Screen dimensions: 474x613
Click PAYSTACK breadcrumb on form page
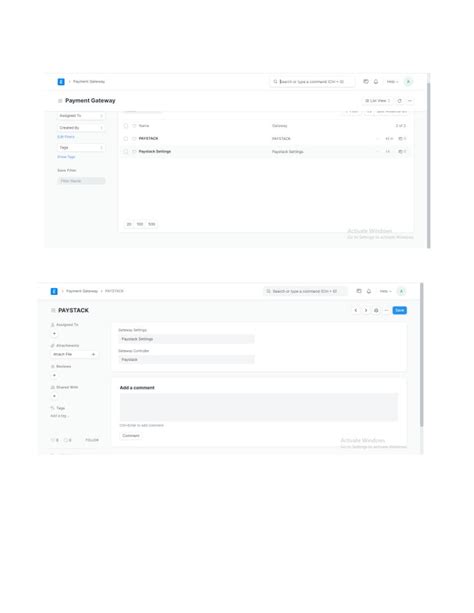114,291
